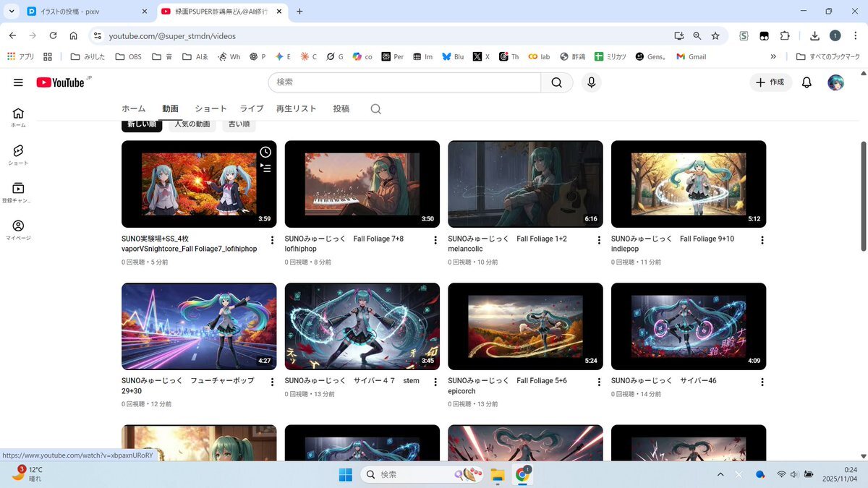The height and width of the screenshot is (488, 868).
Task: Select the 人気の動画 sort chip
Action: (x=192, y=124)
